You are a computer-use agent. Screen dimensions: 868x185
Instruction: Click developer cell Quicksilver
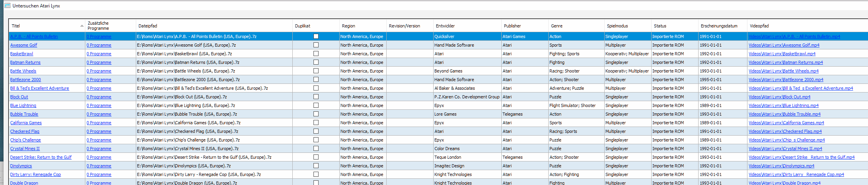pos(467,36)
